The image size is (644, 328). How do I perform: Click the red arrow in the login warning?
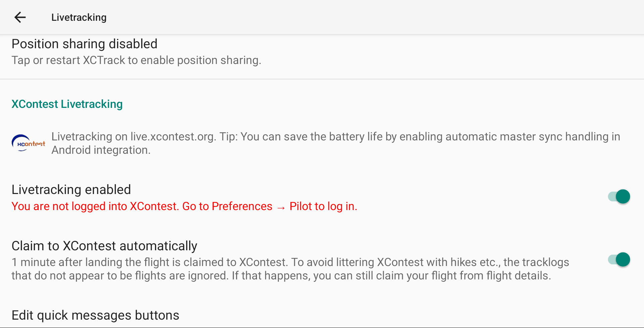coord(281,208)
